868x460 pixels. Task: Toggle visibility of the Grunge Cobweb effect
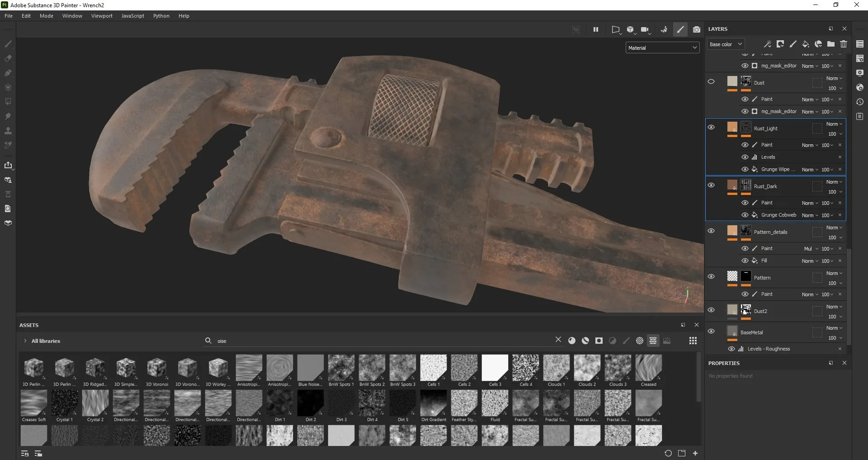point(745,215)
